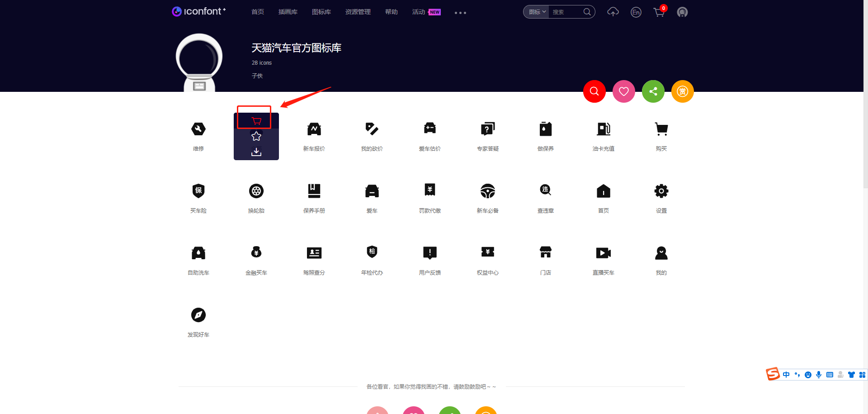Expand the three-dot more menu
The height and width of the screenshot is (414, 868).
tap(460, 13)
